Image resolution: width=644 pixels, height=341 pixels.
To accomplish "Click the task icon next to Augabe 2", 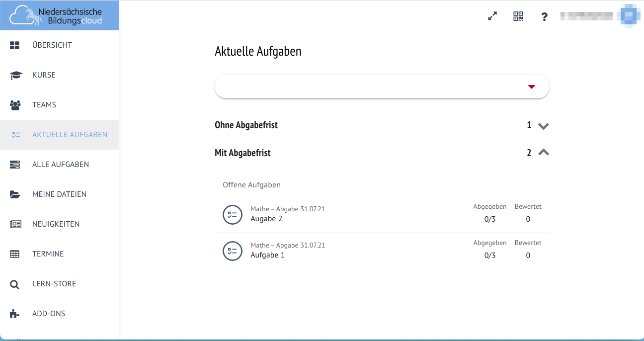I will tap(232, 215).
